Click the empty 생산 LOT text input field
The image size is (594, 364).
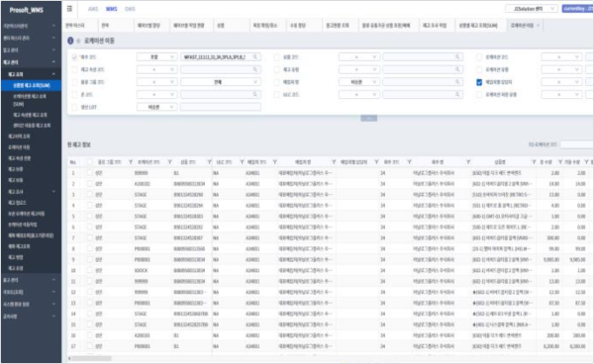(221, 107)
